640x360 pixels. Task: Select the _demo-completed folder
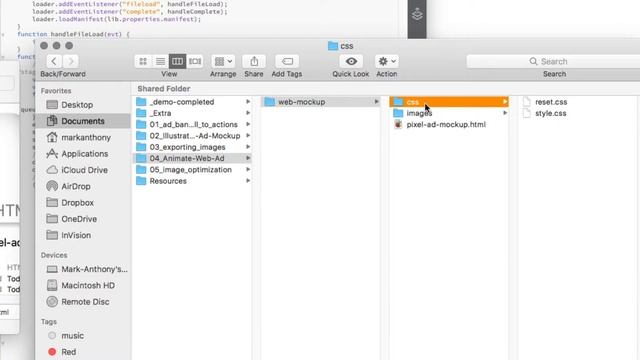click(193, 102)
